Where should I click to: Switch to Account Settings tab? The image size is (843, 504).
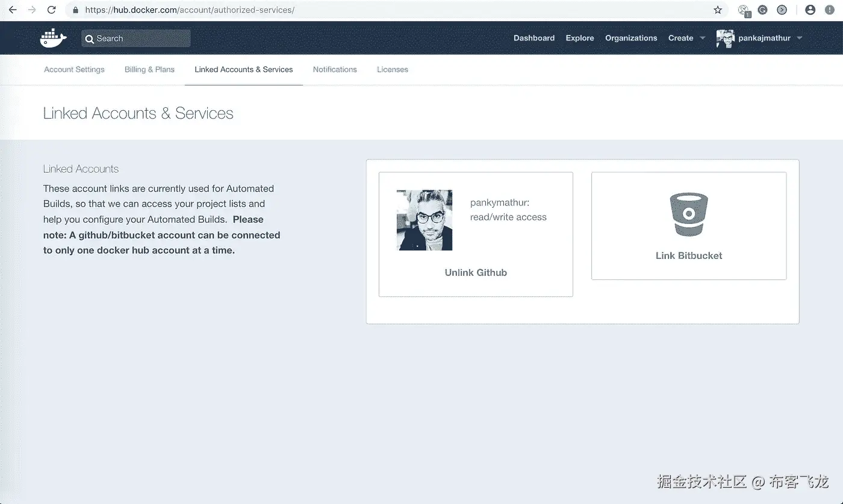74,69
